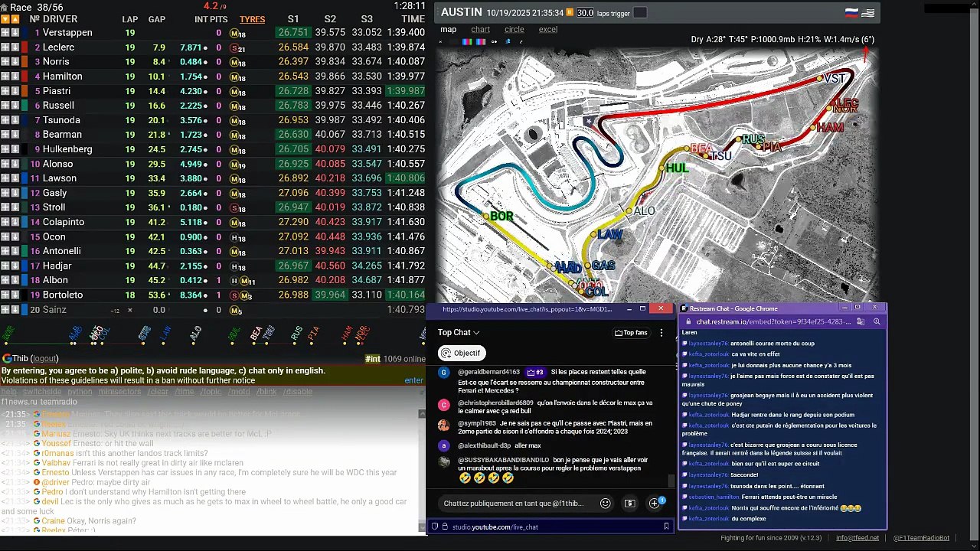Click the US flag icon
Image resolution: width=980 pixels, height=551 pixels.
(x=867, y=13)
